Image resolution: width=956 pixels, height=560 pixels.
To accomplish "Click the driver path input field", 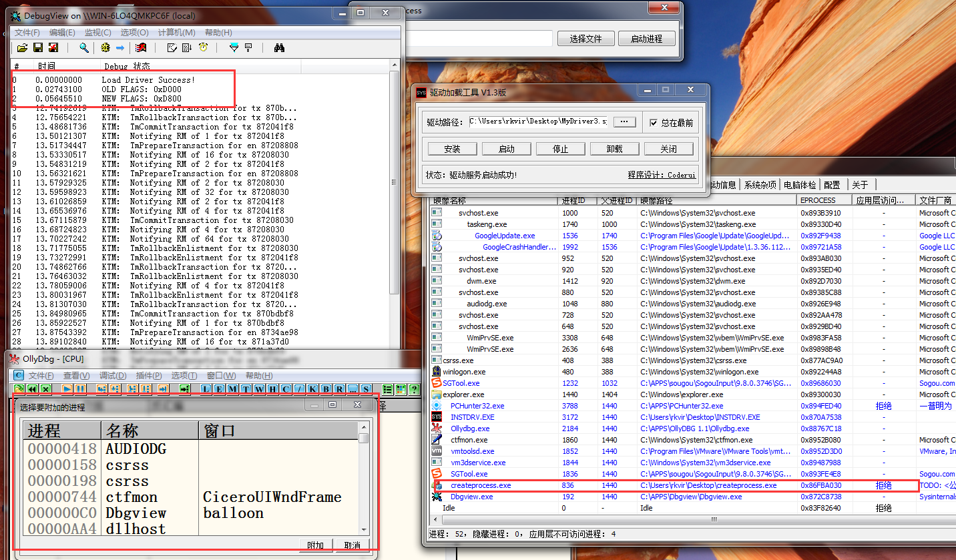I will pyautogui.click(x=537, y=121).
